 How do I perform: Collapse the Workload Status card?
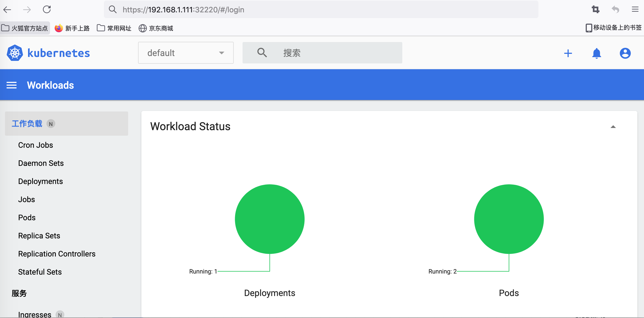613,127
